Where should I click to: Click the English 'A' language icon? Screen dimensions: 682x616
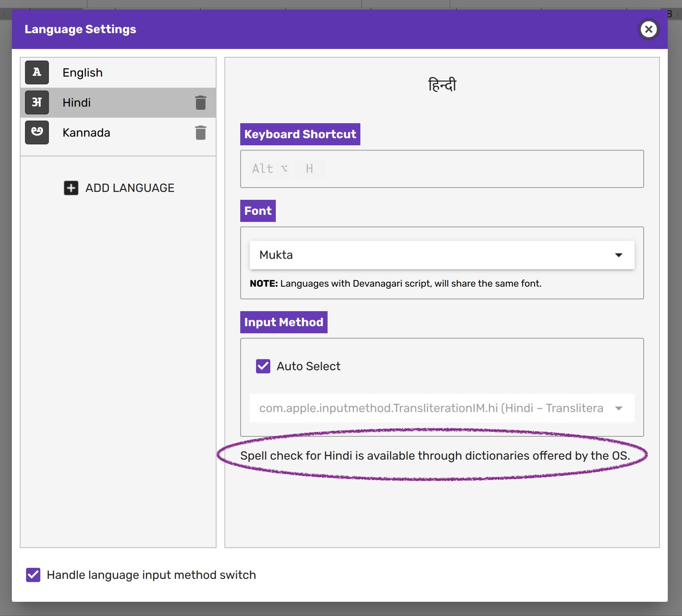click(x=37, y=72)
